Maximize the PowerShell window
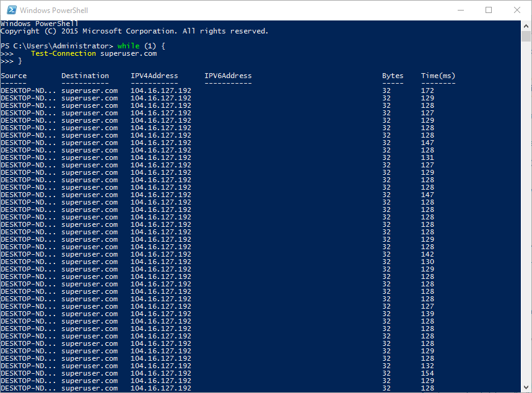 pos(488,10)
